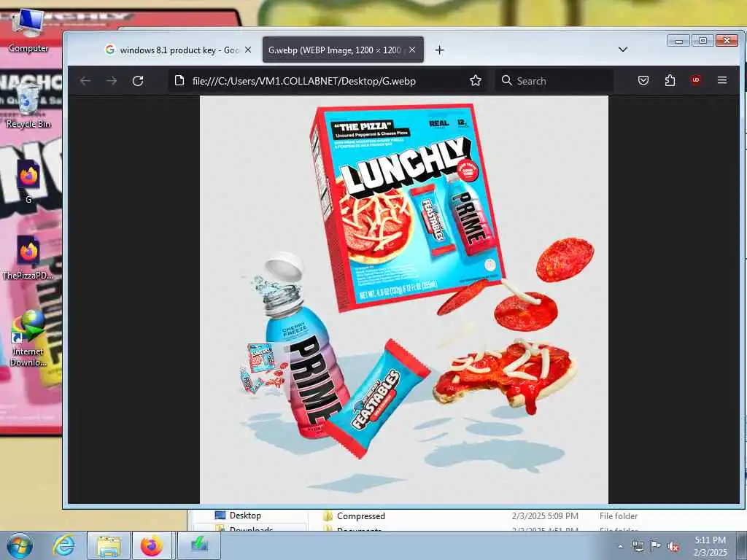Select ThePizzaPD desktop file icon
Image resolution: width=747 pixels, height=560 pixels.
tap(28, 257)
